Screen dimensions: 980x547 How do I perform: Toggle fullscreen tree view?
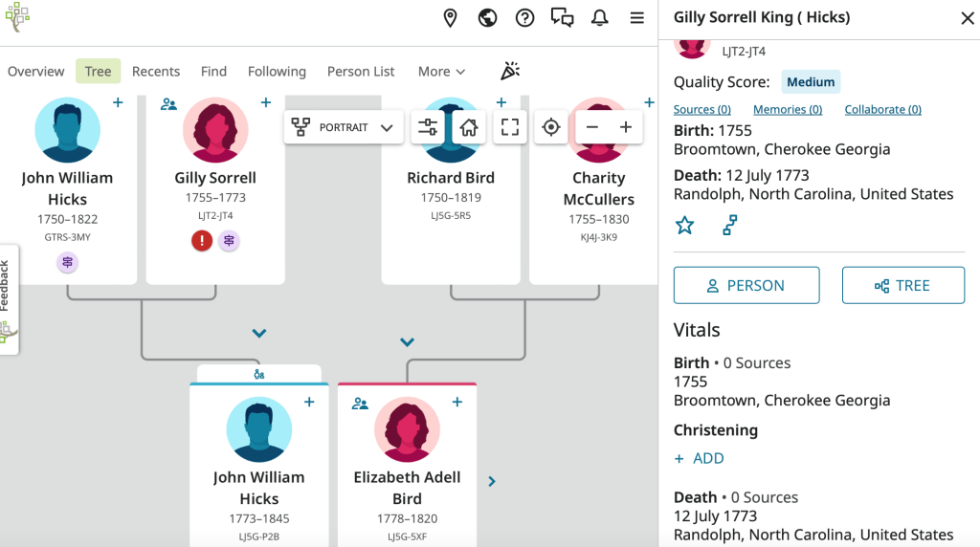[510, 127]
